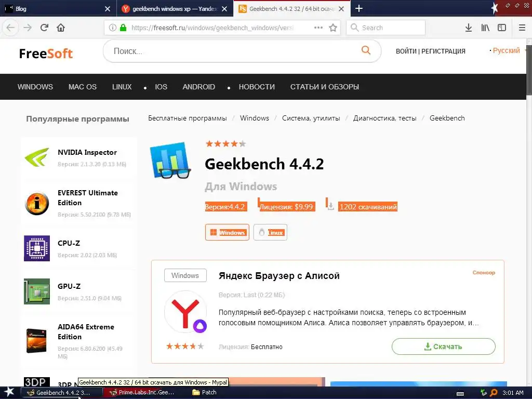
Task: Click the Спонсор label
Action: [484, 272]
